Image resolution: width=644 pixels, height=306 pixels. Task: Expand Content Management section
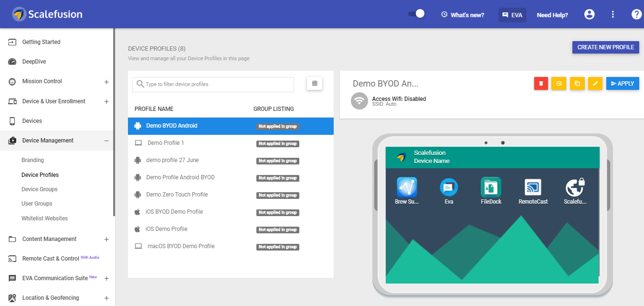[x=106, y=239]
